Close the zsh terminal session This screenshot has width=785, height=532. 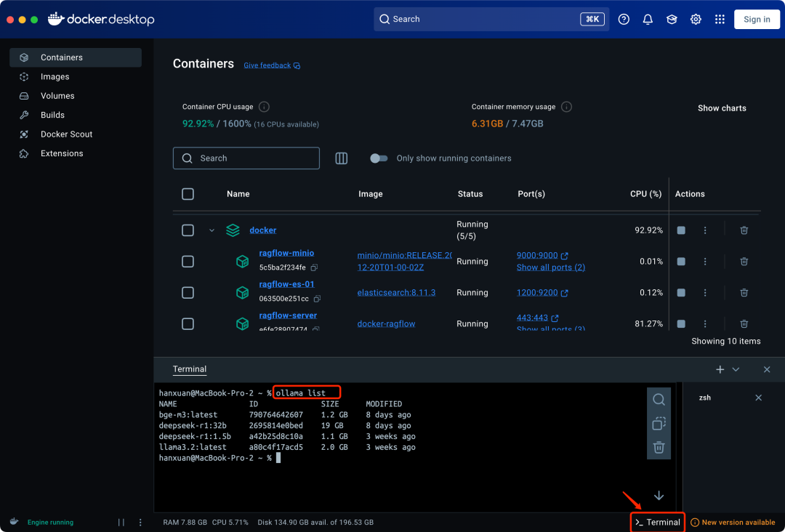click(x=758, y=398)
